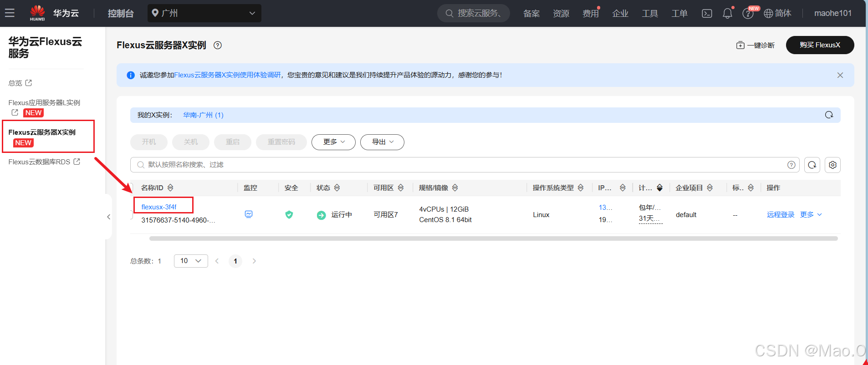Click the security shield icon
Viewport: 868px width, 365px height.
(289, 215)
